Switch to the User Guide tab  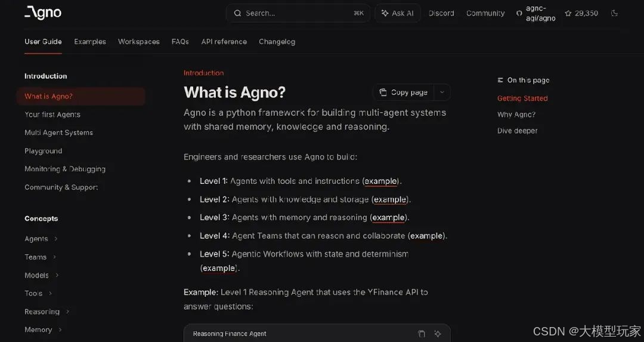(x=43, y=42)
